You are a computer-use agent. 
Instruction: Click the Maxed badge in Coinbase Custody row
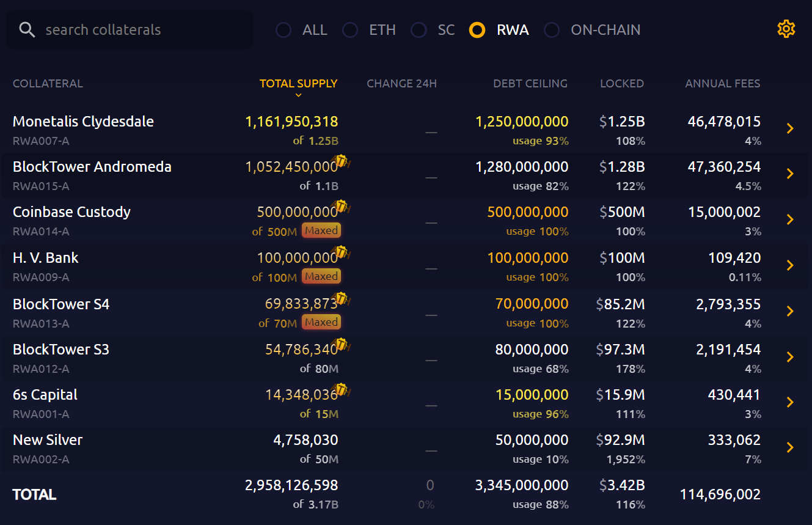click(321, 231)
